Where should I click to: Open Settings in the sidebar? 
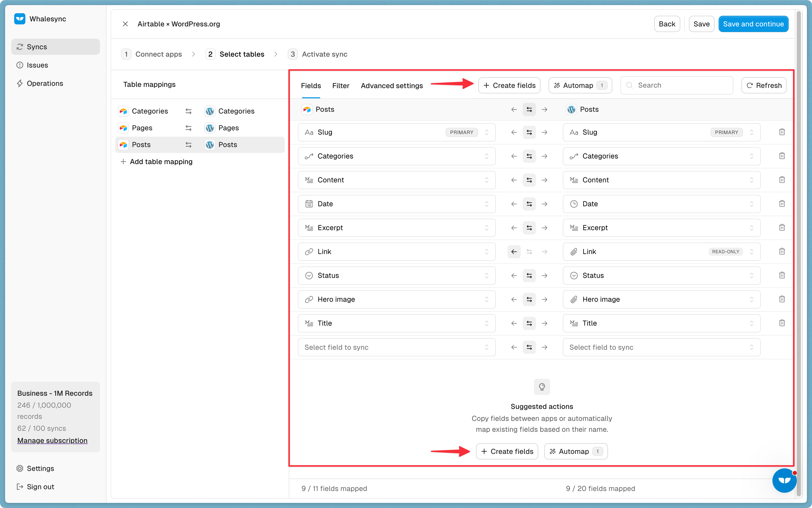click(55, 468)
